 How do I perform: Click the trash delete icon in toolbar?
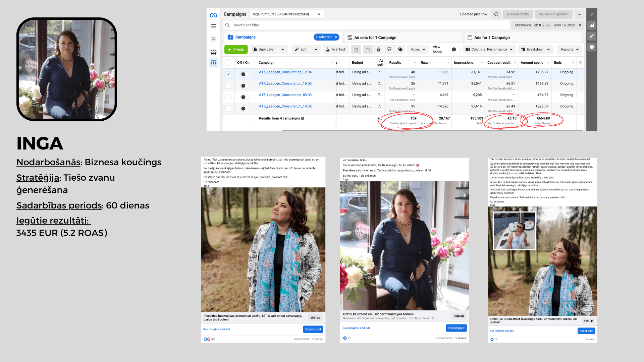[378, 50]
